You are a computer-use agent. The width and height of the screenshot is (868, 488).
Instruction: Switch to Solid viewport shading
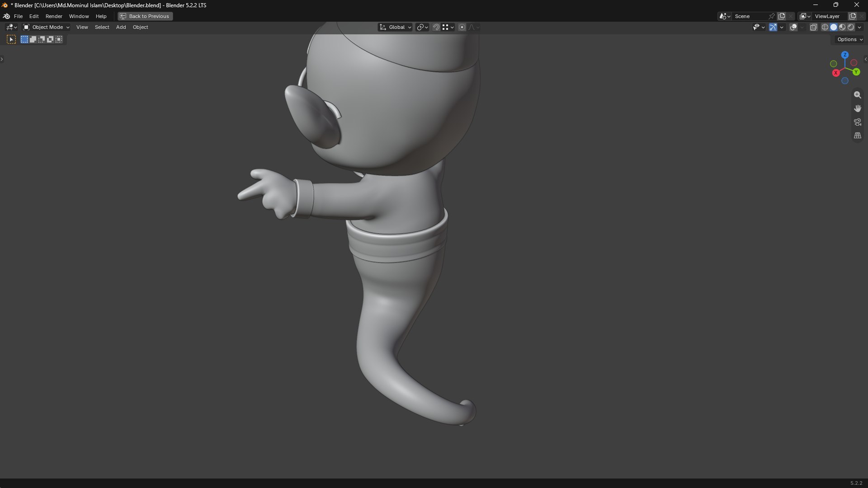[834, 27]
